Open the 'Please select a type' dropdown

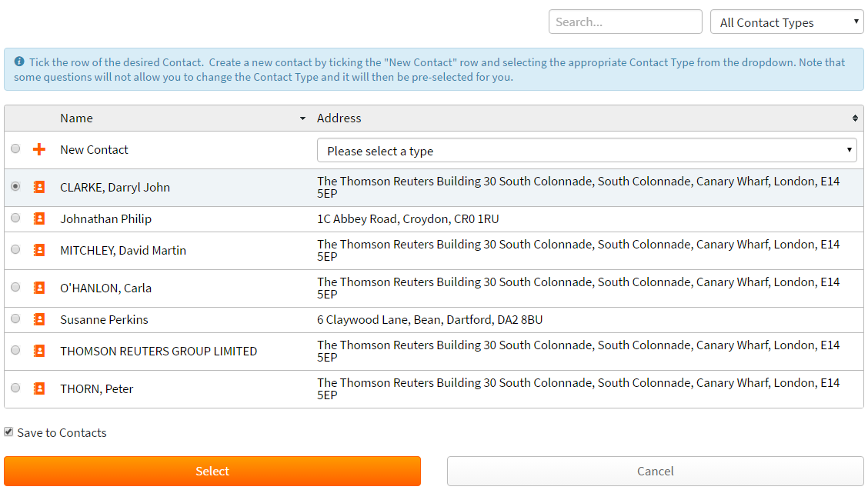[x=586, y=151]
